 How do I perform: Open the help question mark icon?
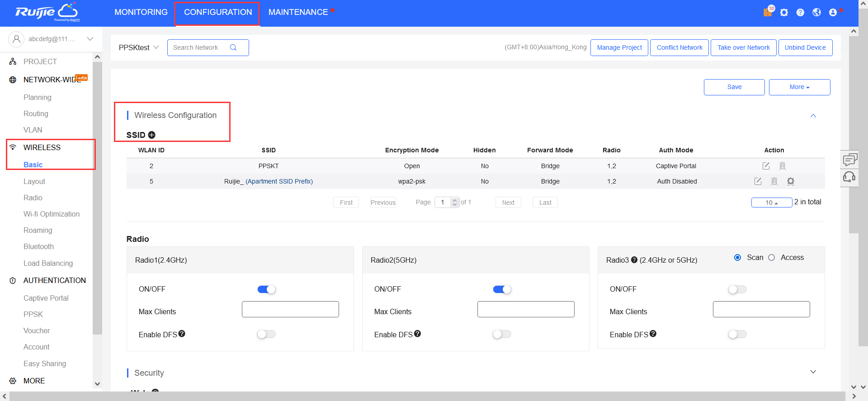tap(800, 13)
